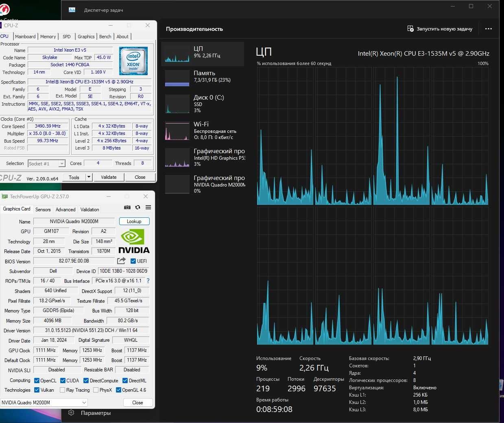Click the Дескрипторы value 97635

(x=325, y=388)
